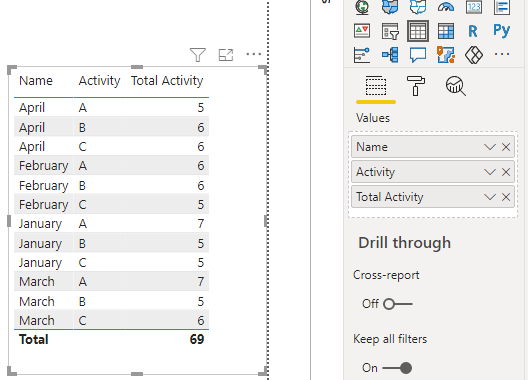Open the Name field dropdown chevron
Viewport: 528px width, 380px height.
pyautogui.click(x=490, y=147)
